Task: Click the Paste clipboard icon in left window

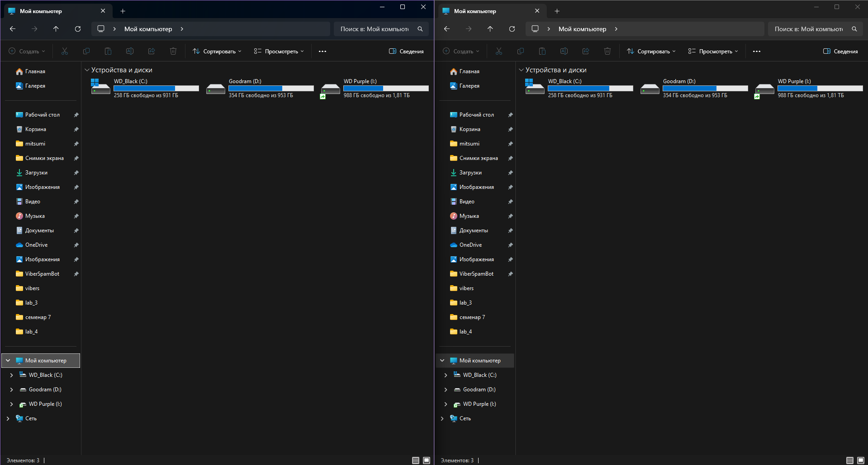Action: tap(108, 52)
